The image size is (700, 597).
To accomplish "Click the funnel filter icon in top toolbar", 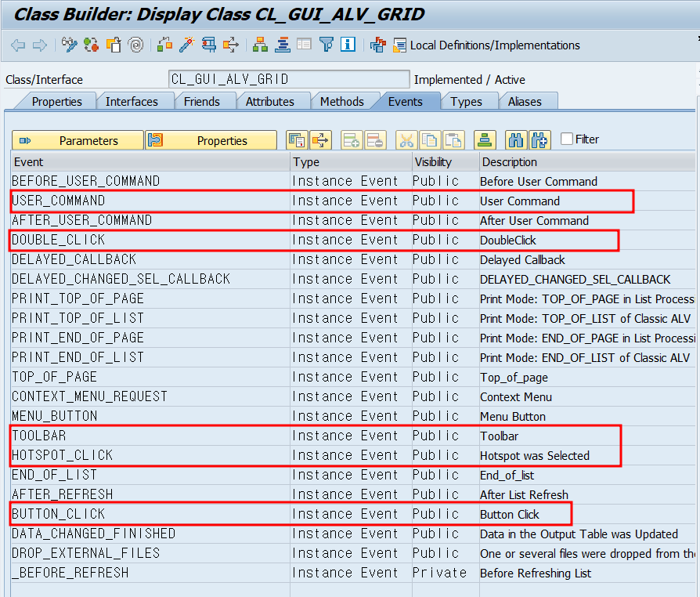I will point(327,45).
